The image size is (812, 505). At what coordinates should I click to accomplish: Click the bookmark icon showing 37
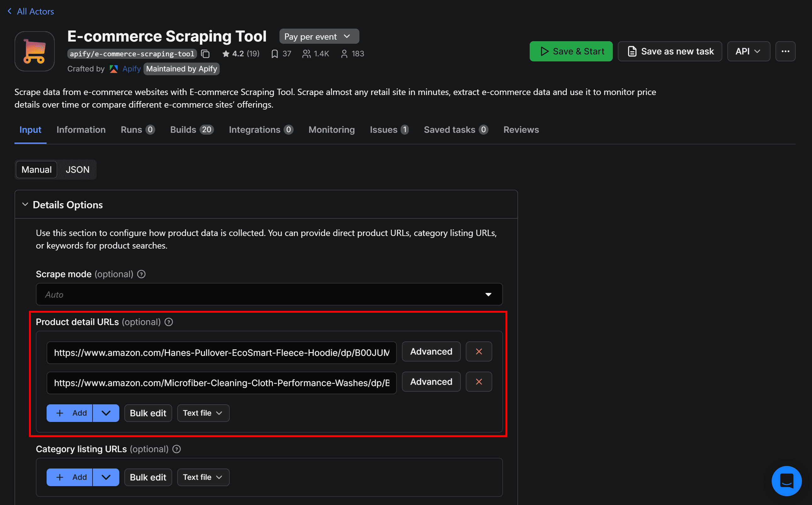pos(275,53)
